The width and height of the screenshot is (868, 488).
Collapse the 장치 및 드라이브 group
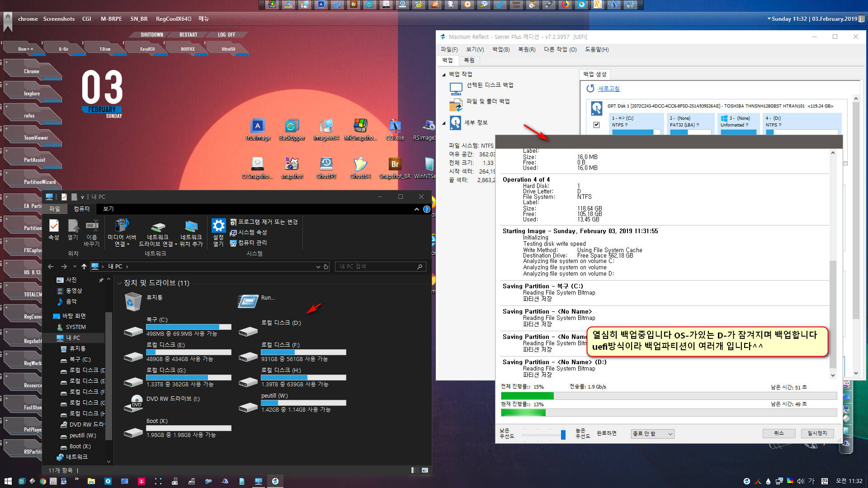[119, 283]
